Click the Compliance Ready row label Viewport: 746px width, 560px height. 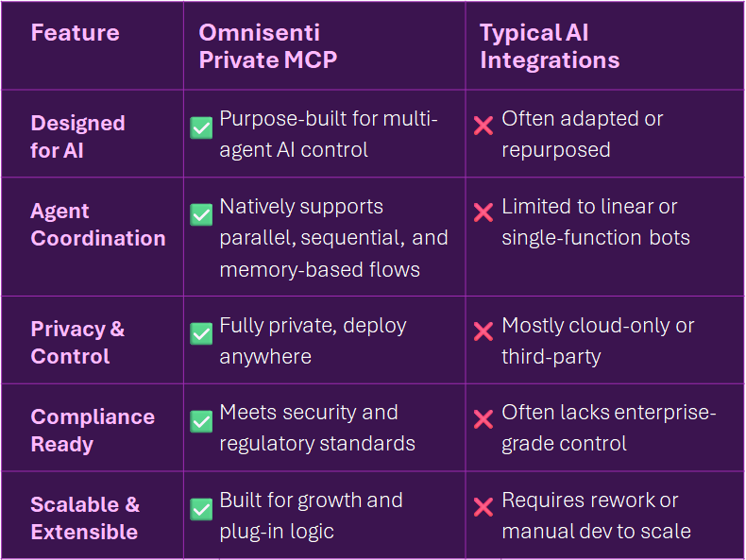pyautogui.click(x=92, y=430)
